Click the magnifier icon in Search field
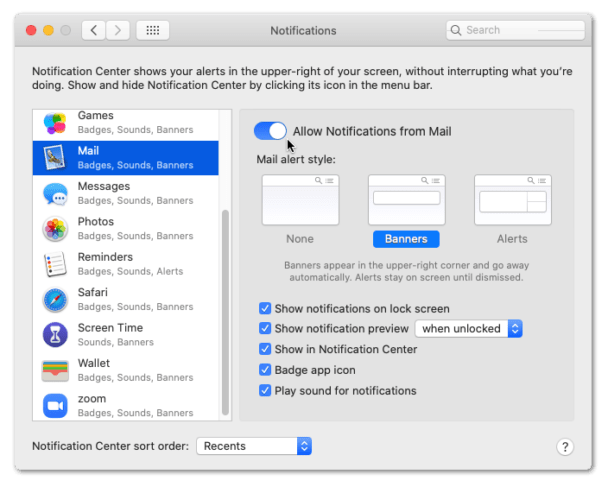The width and height of the screenshot is (608, 487). tap(456, 30)
